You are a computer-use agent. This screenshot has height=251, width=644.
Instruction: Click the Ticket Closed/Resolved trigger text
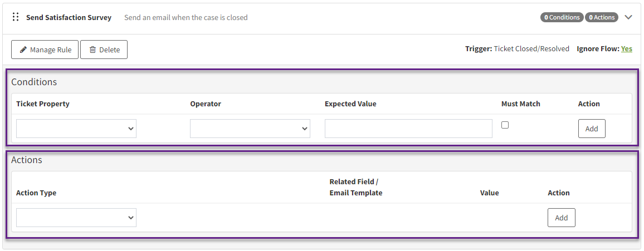click(x=531, y=49)
